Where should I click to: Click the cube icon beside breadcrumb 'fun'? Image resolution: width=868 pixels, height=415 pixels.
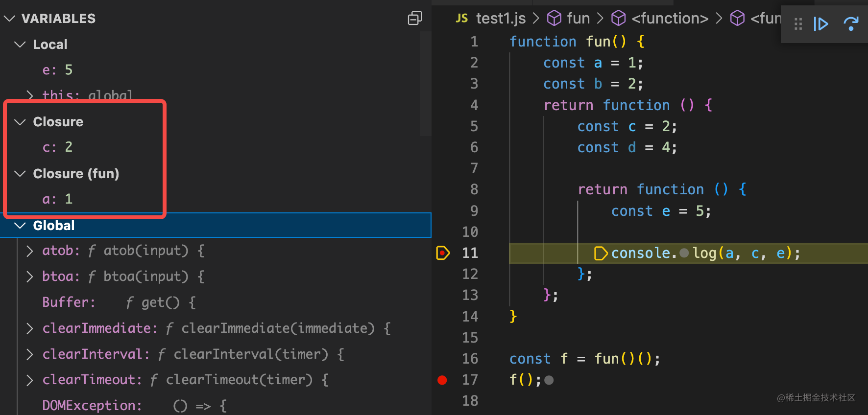[x=554, y=19]
